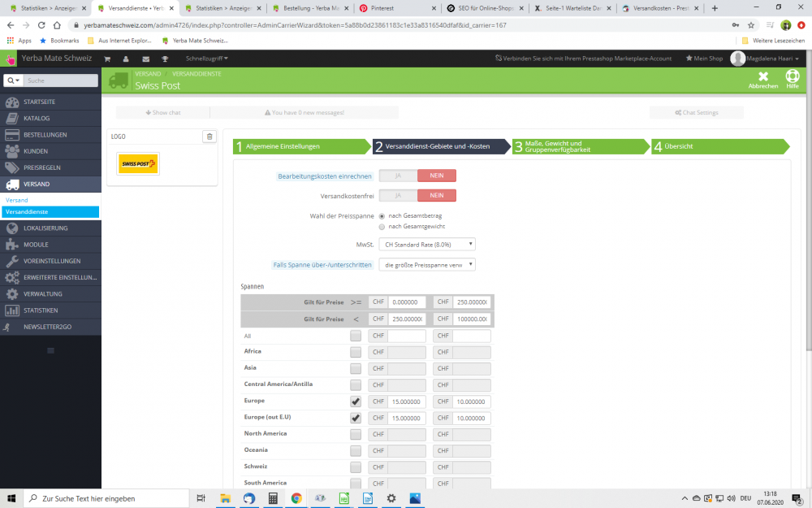Click Mein Shop link
Image resolution: width=812 pixels, height=508 pixels.
(x=704, y=59)
